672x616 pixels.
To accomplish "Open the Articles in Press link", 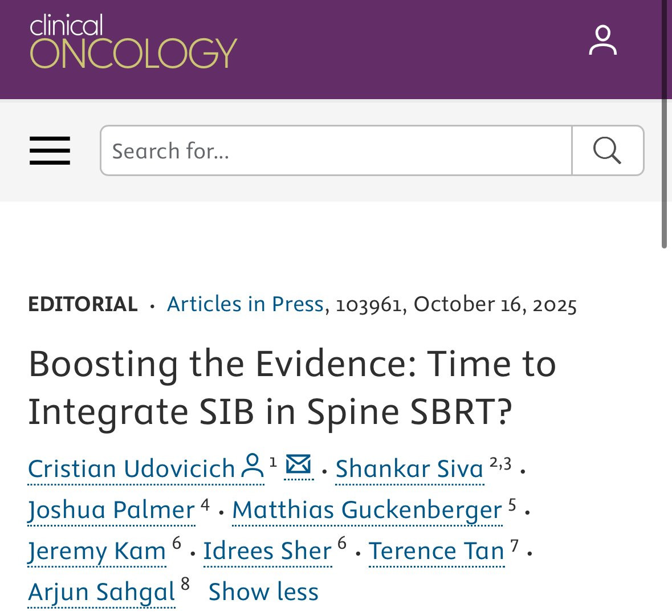I will 245,304.
